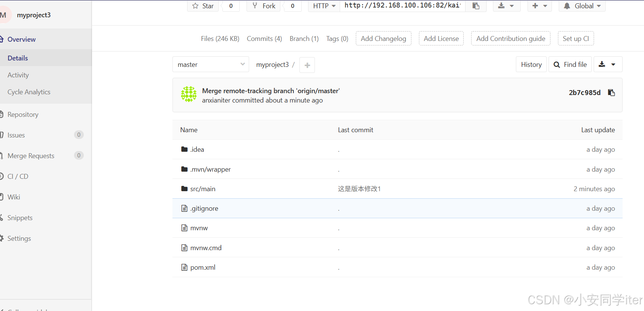Click the anxianiter author name
Image resolution: width=644 pixels, height=311 pixels.
216,100
